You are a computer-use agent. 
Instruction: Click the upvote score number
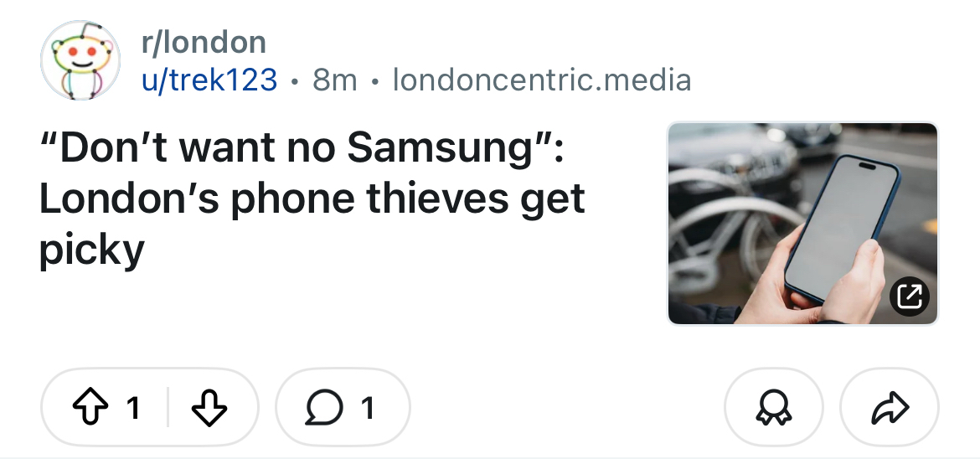(x=132, y=408)
